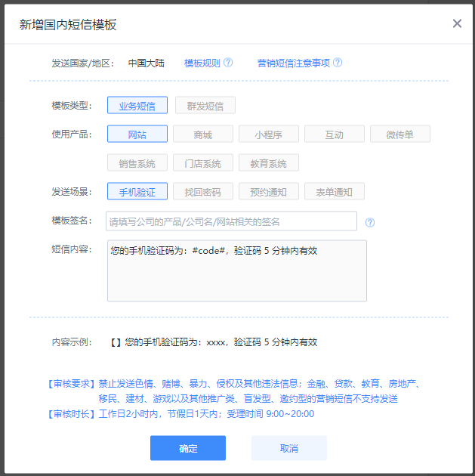Click help icon next to signature field

[x=370, y=222]
